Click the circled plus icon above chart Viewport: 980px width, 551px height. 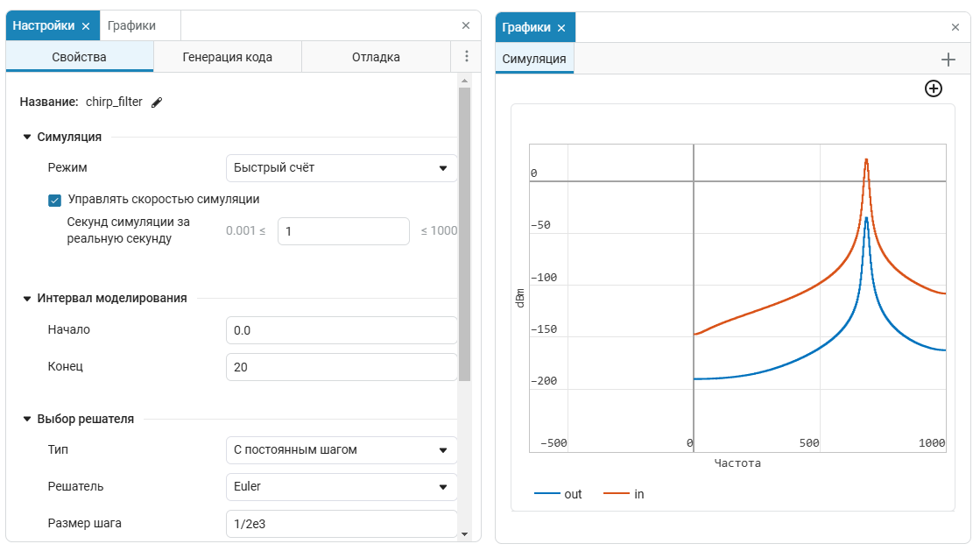[934, 88]
